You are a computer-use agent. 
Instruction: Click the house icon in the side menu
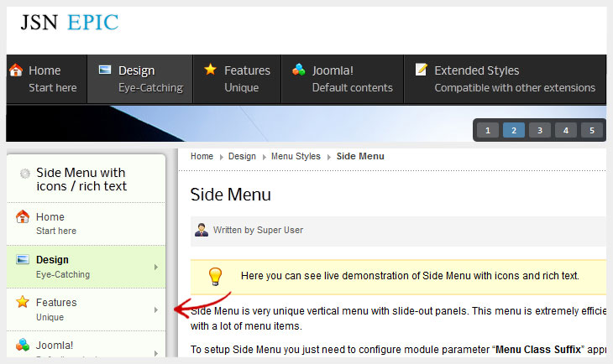(x=23, y=217)
